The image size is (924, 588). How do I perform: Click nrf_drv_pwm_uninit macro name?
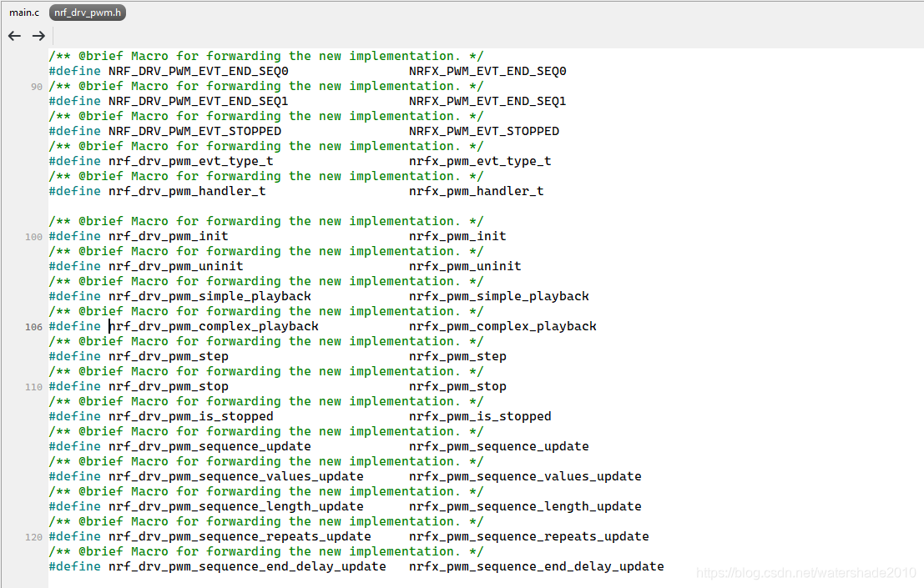pos(176,266)
